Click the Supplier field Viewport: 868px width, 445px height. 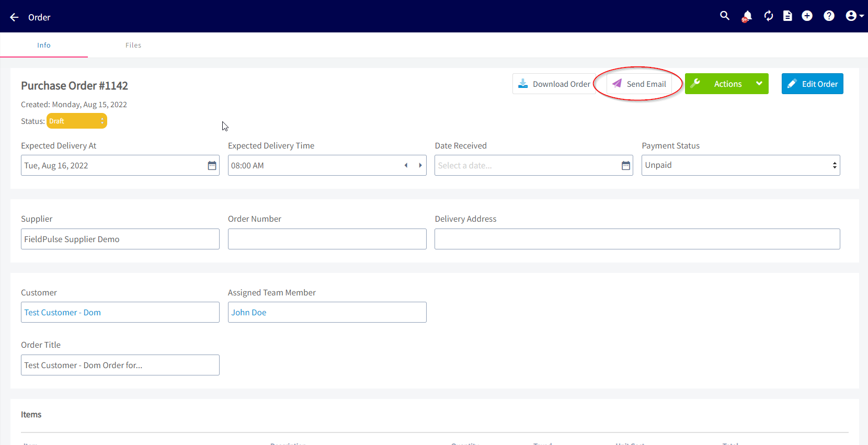click(x=120, y=239)
